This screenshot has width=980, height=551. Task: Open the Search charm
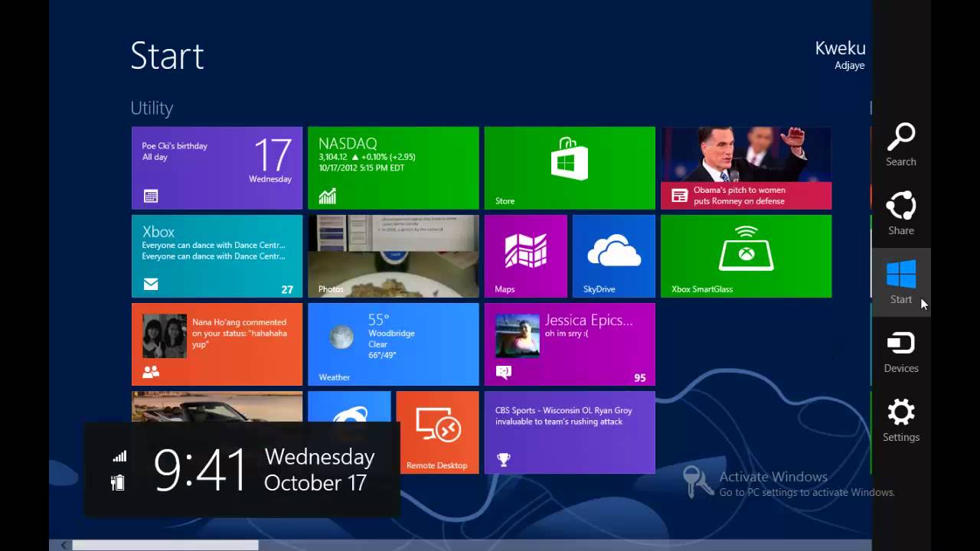(901, 145)
